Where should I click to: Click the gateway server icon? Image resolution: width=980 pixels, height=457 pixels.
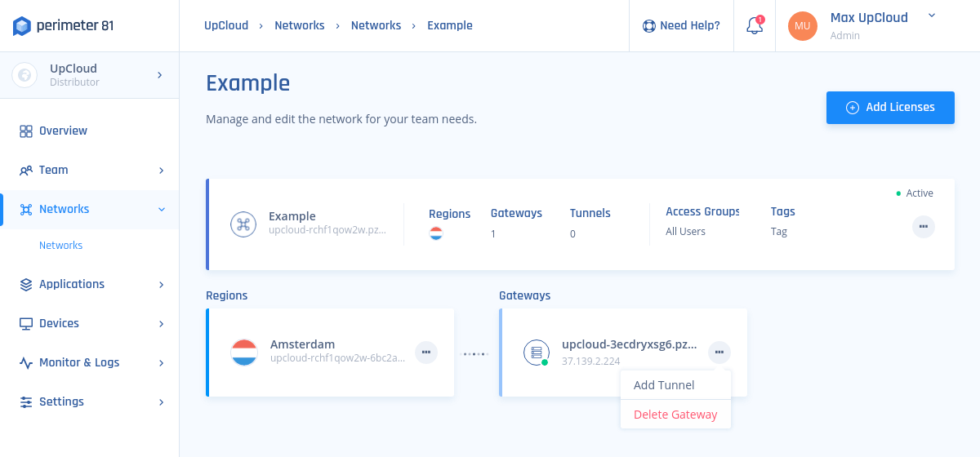click(x=536, y=353)
